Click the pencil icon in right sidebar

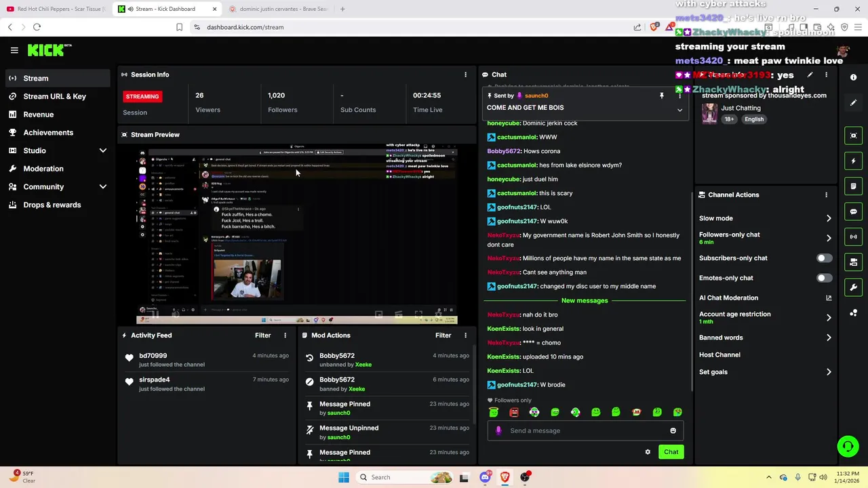click(x=854, y=103)
